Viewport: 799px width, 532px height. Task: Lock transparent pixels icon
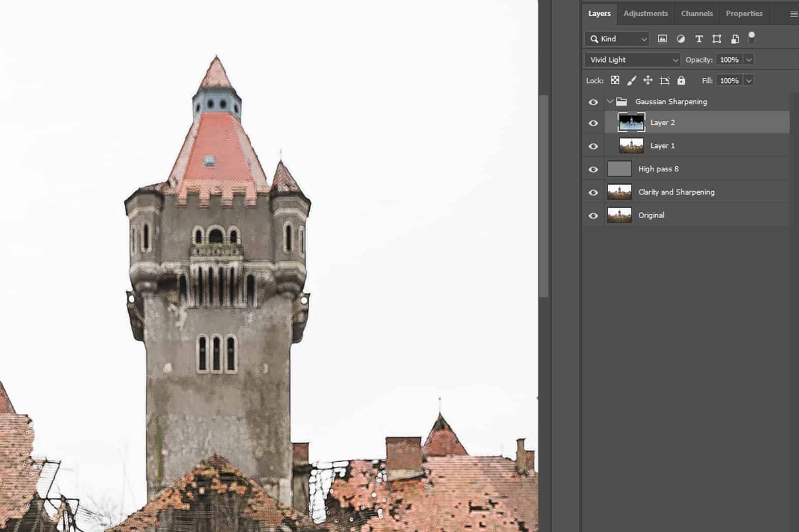(x=615, y=80)
